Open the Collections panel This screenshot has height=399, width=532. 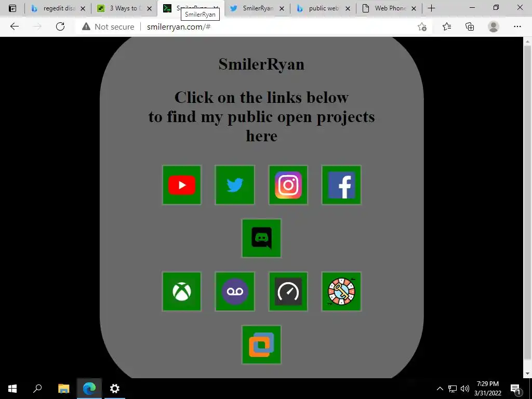(470, 26)
